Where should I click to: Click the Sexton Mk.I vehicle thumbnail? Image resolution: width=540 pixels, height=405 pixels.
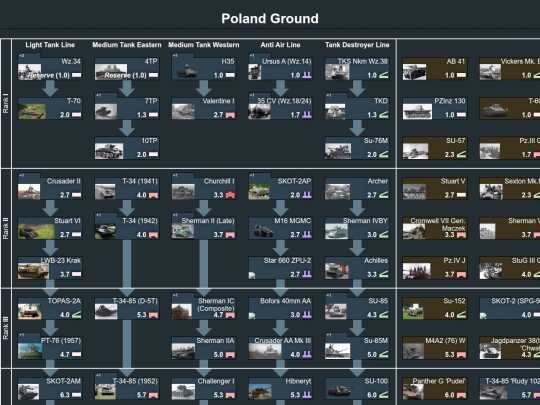491,191
